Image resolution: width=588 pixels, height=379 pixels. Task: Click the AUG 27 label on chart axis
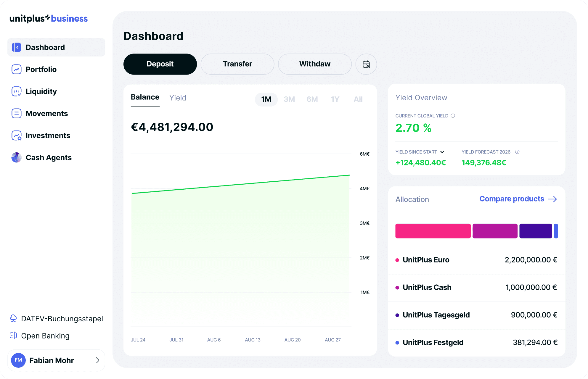332,340
